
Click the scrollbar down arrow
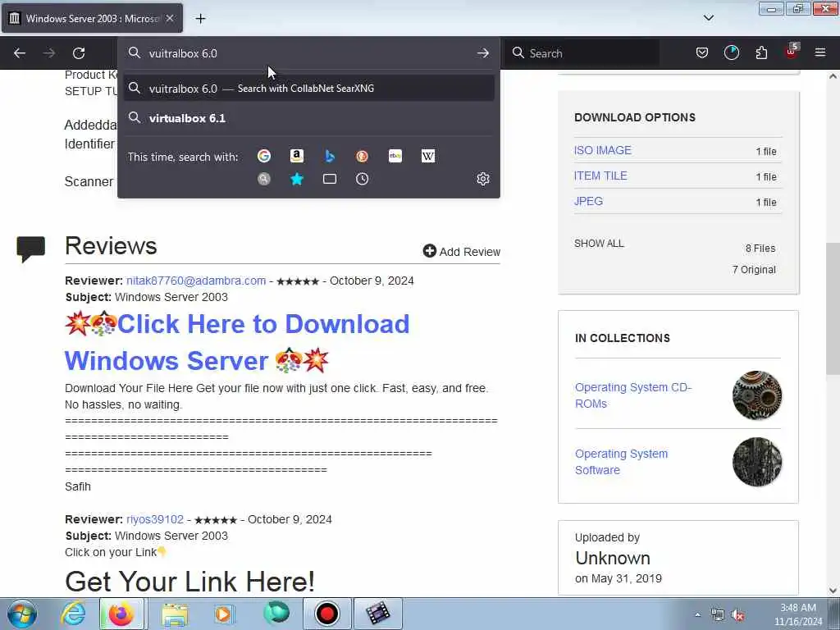pos(833,591)
